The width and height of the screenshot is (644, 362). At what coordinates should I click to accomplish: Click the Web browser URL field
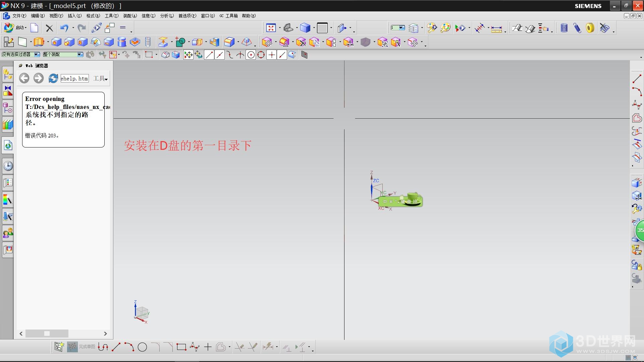click(x=74, y=78)
